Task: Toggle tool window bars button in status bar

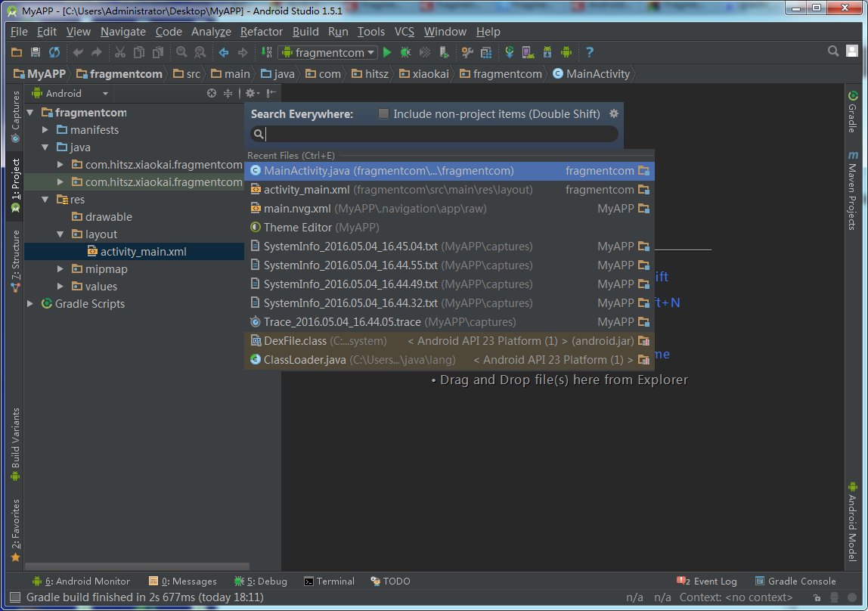Action: tap(14, 597)
